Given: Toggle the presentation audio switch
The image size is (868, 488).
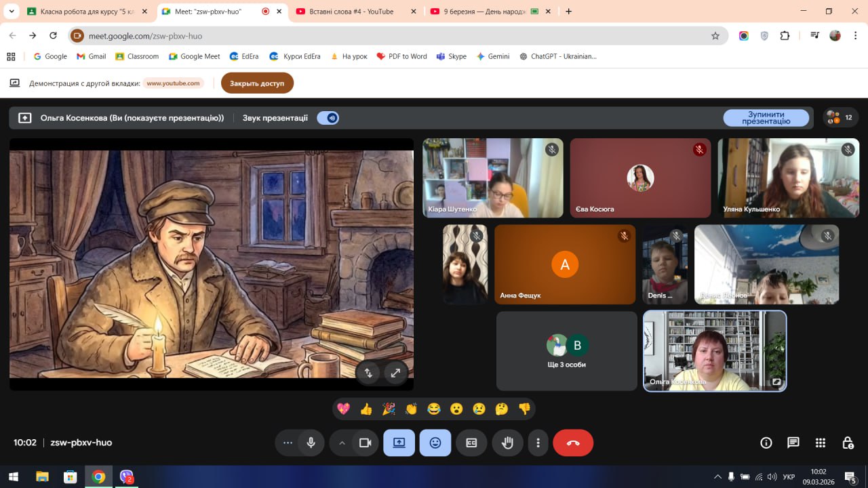Looking at the screenshot, I should pos(328,118).
